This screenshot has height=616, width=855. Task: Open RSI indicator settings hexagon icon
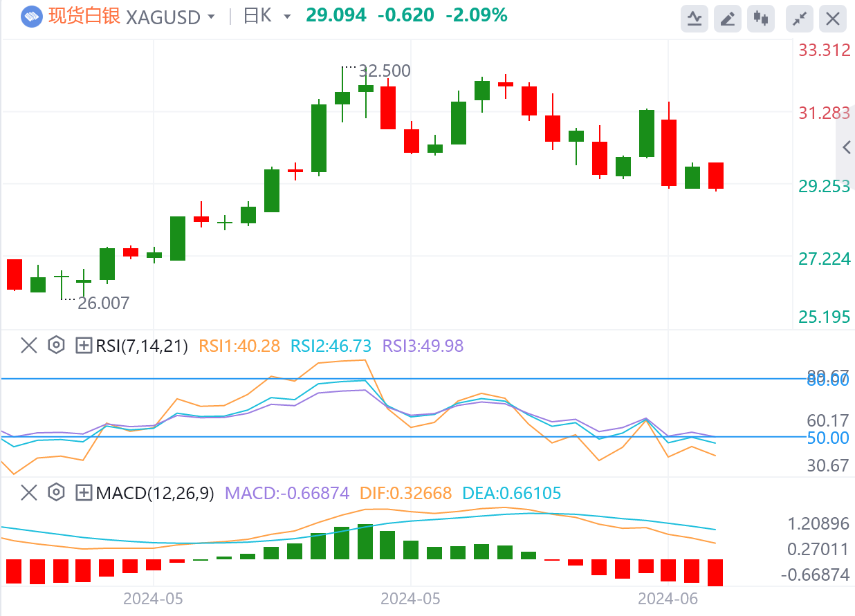tap(56, 345)
